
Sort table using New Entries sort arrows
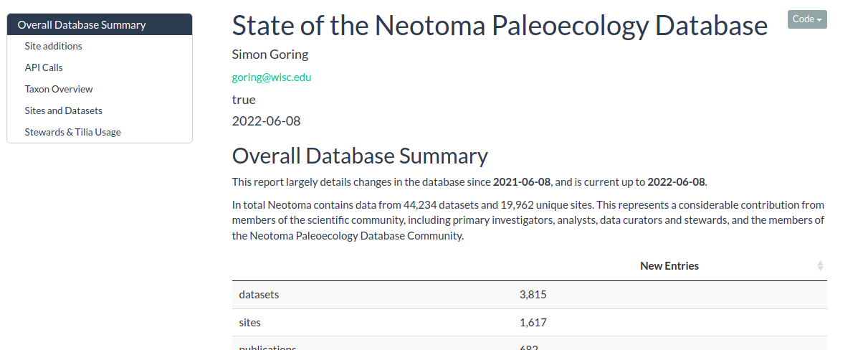coord(820,266)
